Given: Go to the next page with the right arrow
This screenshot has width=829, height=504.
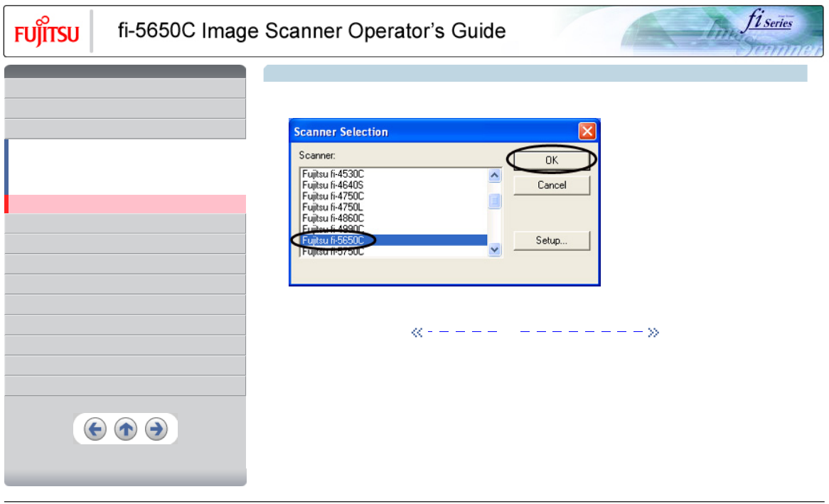Looking at the screenshot, I should [156, 429].
